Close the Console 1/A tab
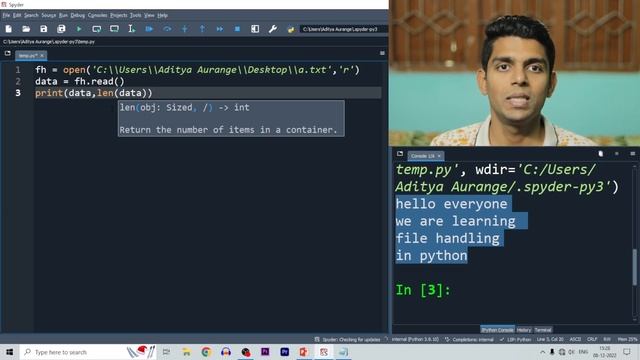 [439, 156]
